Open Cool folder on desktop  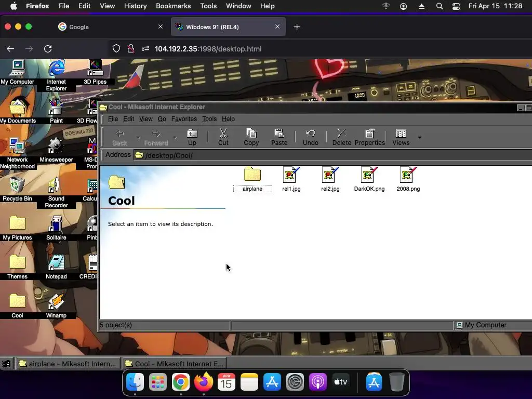(x=17, y=305)
